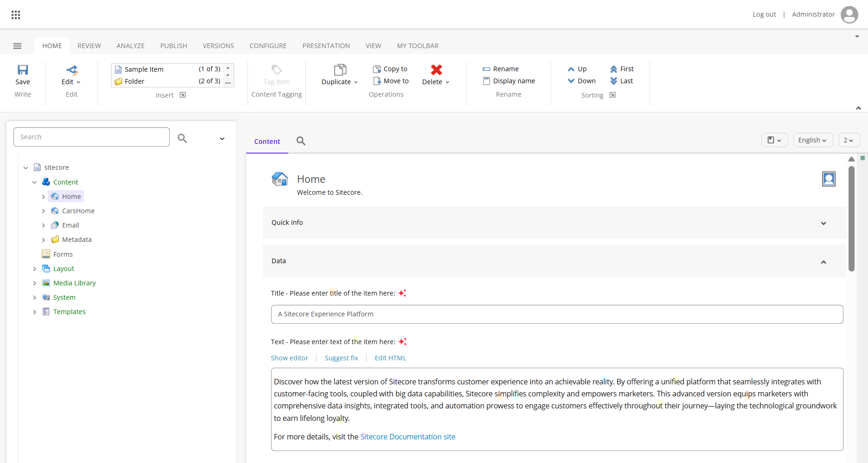
Task: Switch to the REVIEW ribbon tab
Action: pos(89,46)
